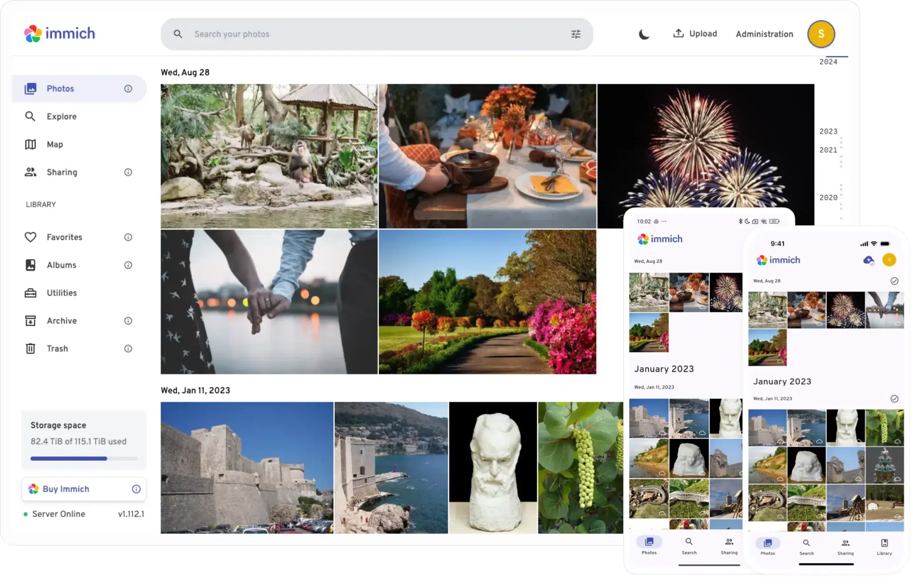Open Explore in the sidebar
The image size is (913, 588).
point(62,117)
